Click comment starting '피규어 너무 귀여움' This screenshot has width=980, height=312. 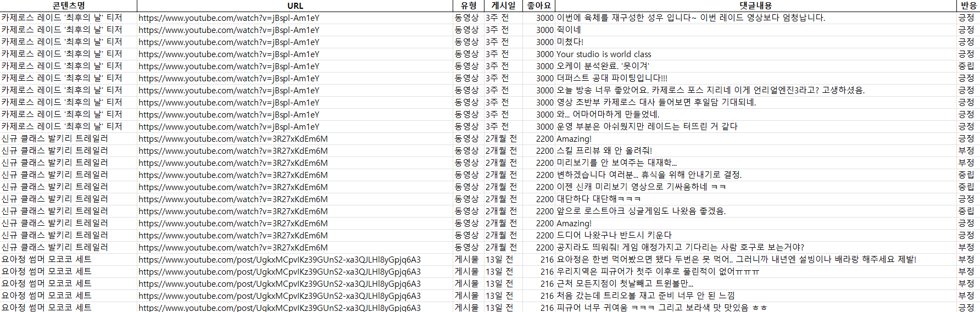662,307
